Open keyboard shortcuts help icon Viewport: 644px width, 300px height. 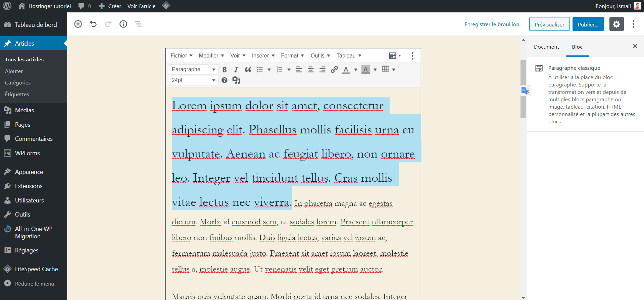tap(225, 80)
